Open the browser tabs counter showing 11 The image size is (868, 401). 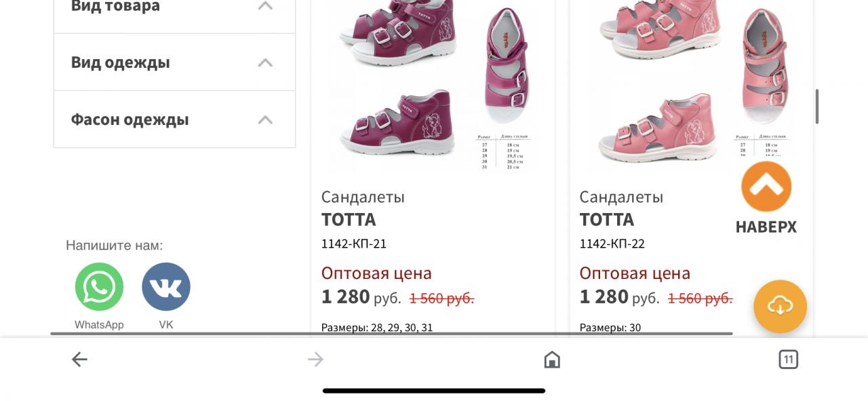pos(788,360)
